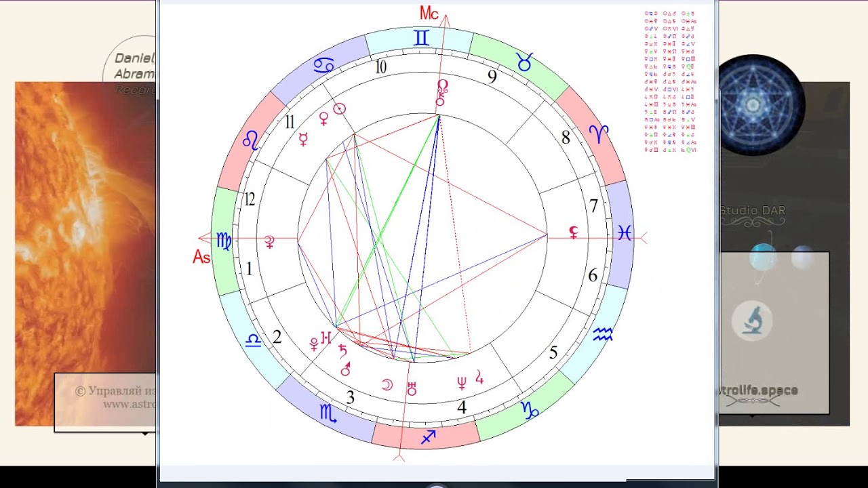This screenshot has width=868, height=488.
Task: Click the red Mc label above the chart
Action: point(429,13)
